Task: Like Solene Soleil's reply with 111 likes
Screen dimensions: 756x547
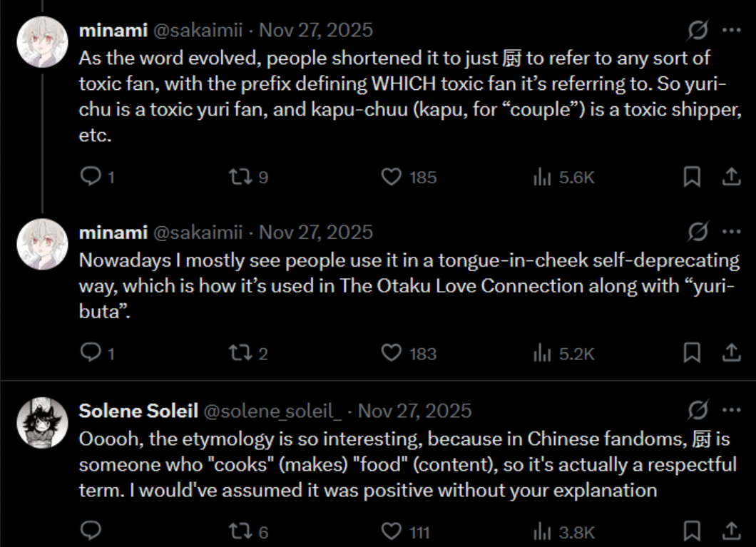Action: [392, 531]
